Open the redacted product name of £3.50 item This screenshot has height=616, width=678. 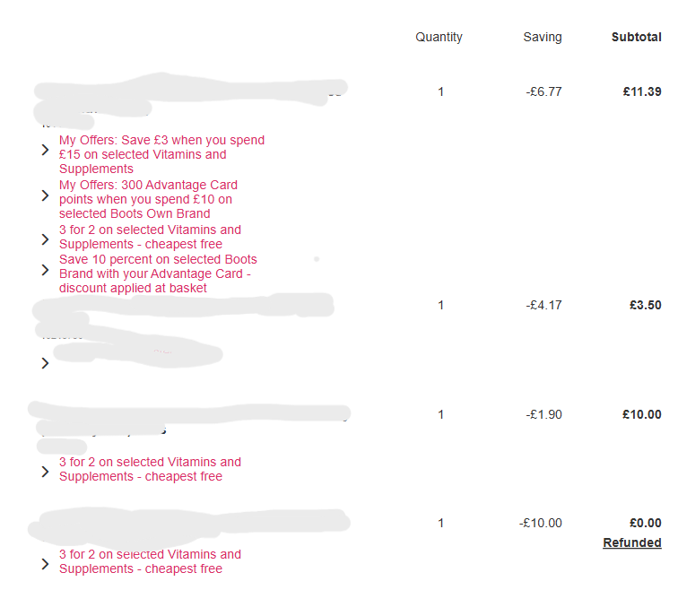[179, 307]
